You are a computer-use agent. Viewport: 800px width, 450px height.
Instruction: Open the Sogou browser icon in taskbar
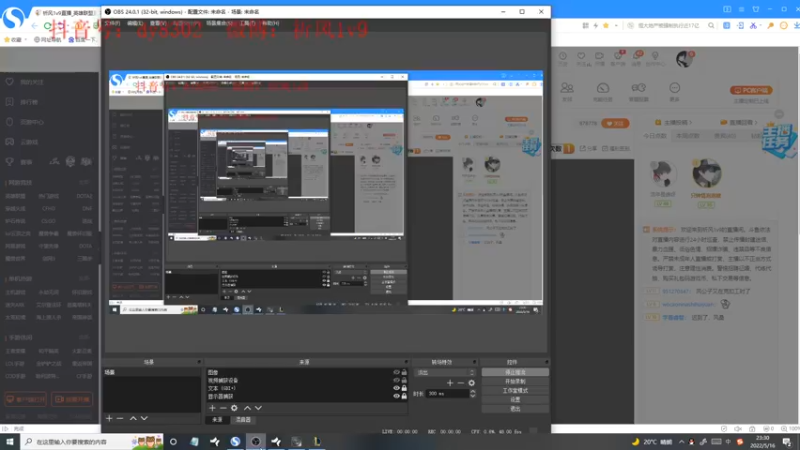pos(235,442)
